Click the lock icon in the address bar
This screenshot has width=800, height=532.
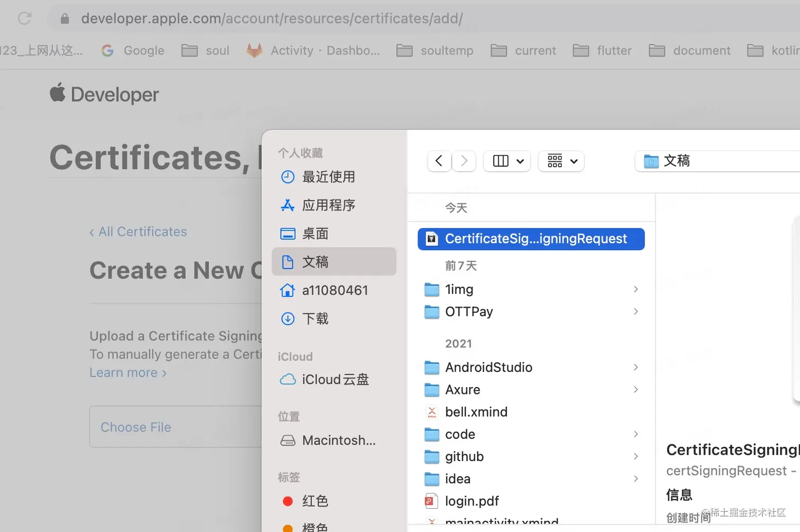(65, 19)
